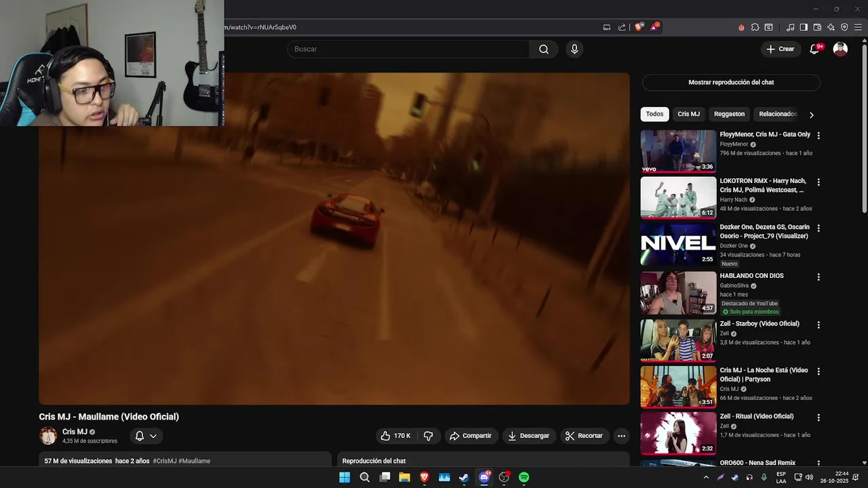The width and height of the screenshot is (868, 488).
Task: Select the Relacionados filter chip
Action: tap(778, 114)
